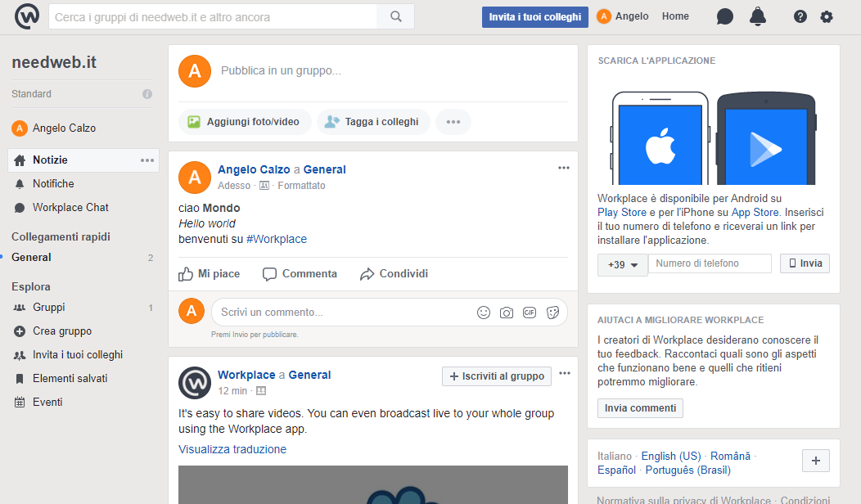Click the search magnifier button
The image size is (861, 504).
396,16
